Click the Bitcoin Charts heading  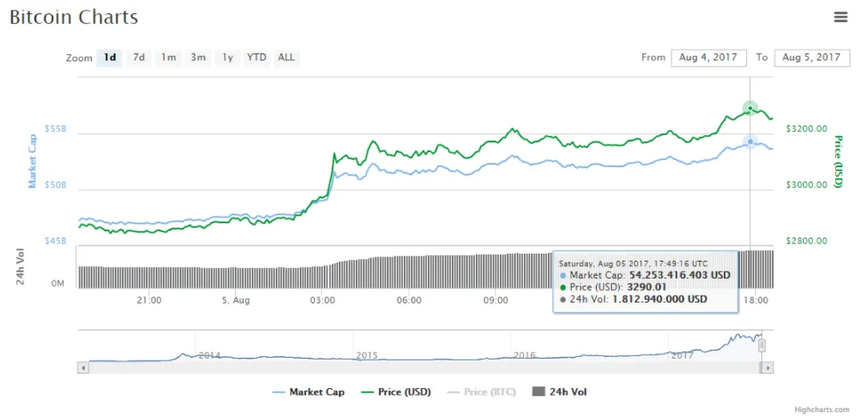74,17
